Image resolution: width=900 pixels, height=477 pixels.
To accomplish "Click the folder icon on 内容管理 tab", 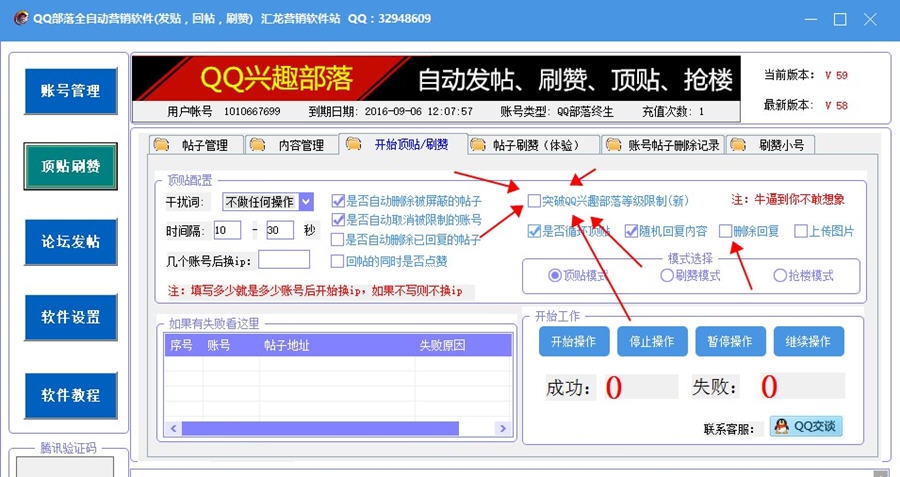I will 257,145.
